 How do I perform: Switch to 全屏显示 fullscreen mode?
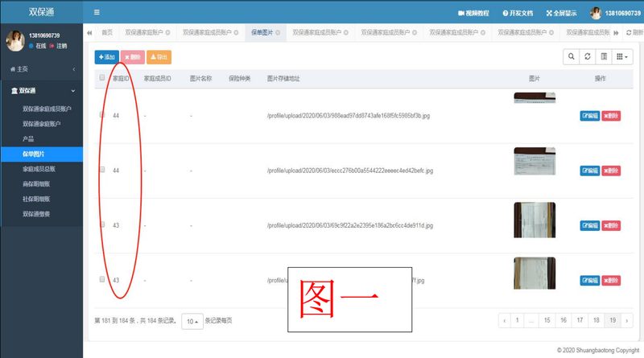561,13
